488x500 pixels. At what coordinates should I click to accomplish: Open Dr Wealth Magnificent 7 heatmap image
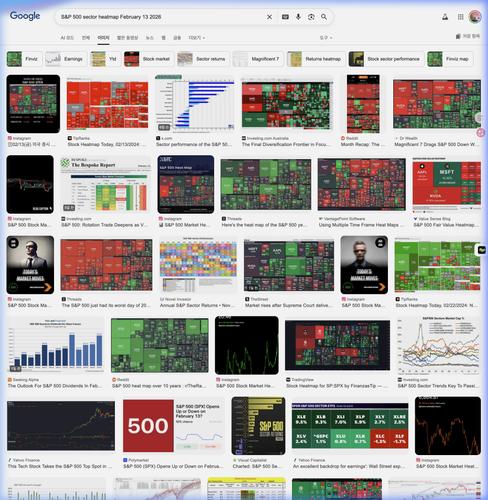coord(437,104)
